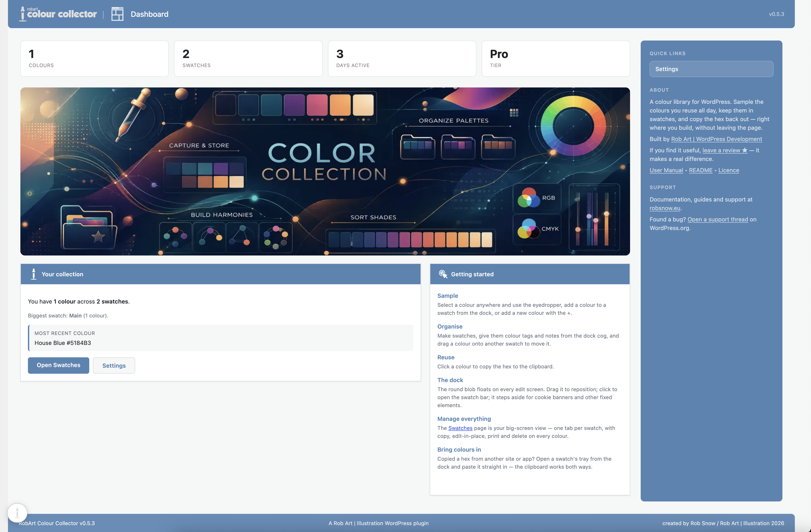811x532 pixels.
Task: Click Settings button in Your collection
Action: click(x=114, y=366)
